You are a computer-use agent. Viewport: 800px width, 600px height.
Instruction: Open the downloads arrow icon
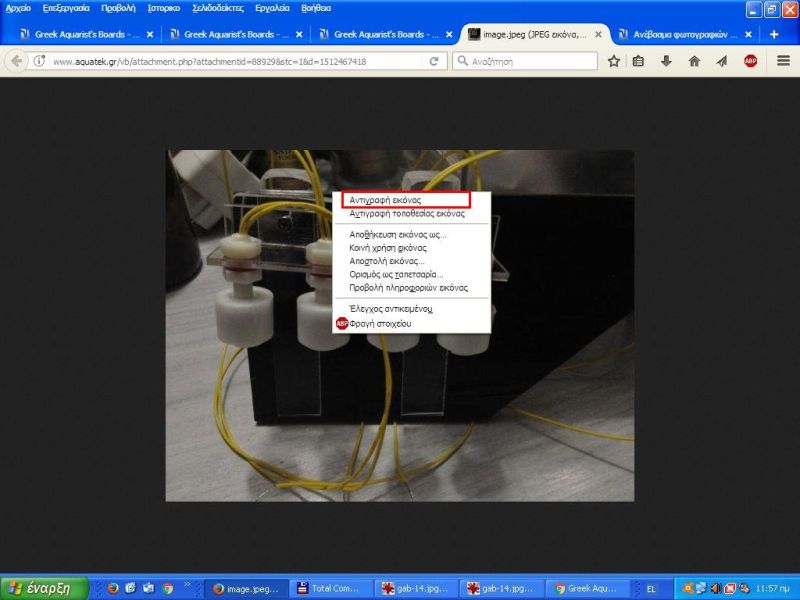click(667, 61)
